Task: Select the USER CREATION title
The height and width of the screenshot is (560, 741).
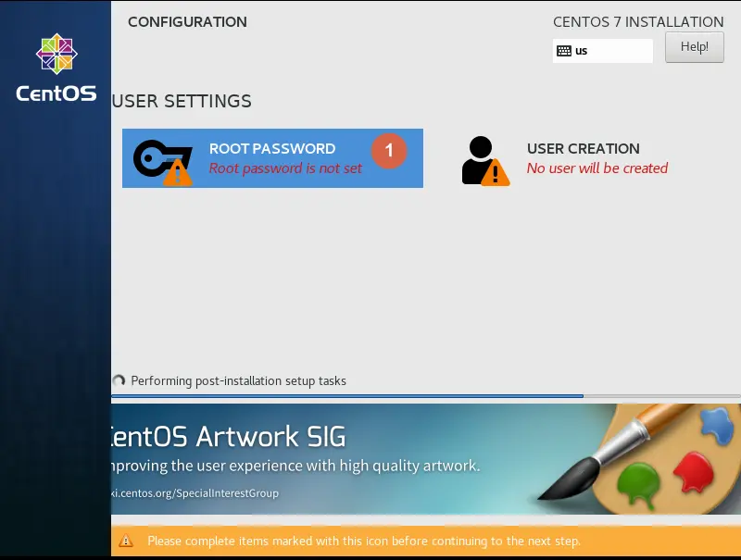Action: (x=584, y=148)
